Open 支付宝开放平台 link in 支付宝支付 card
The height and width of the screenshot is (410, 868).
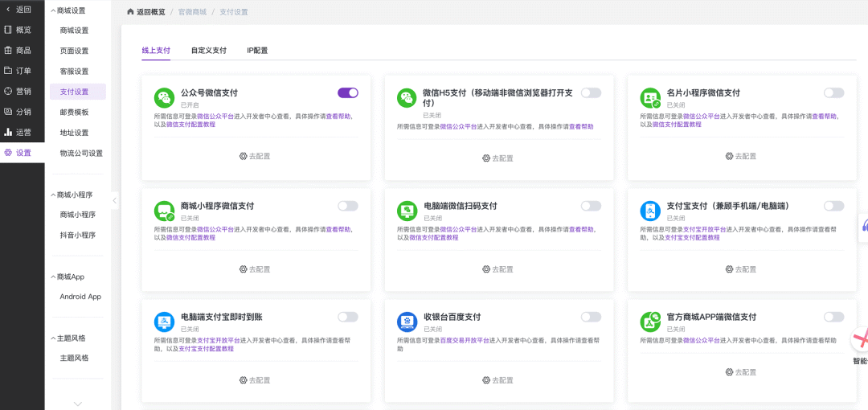[707, 229]
